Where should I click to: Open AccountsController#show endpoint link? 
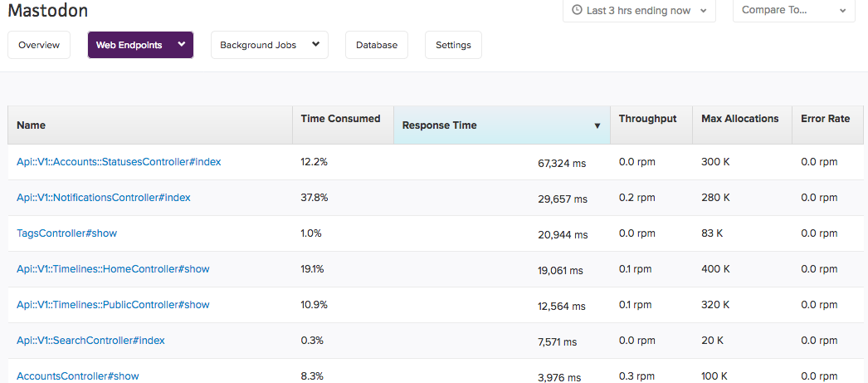(77, 376)
